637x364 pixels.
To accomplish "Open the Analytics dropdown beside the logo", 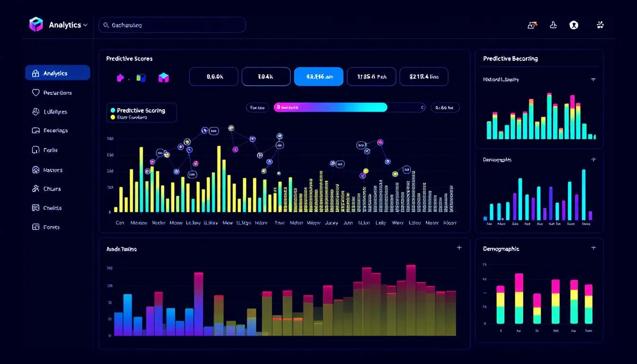I will point(85,25).
